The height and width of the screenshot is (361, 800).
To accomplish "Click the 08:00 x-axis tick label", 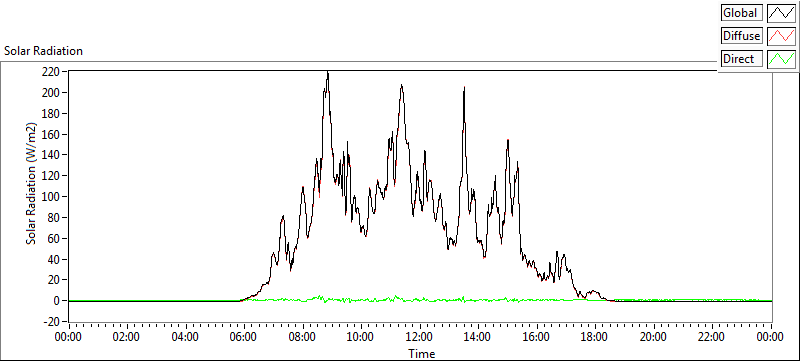I will point(302,337).
